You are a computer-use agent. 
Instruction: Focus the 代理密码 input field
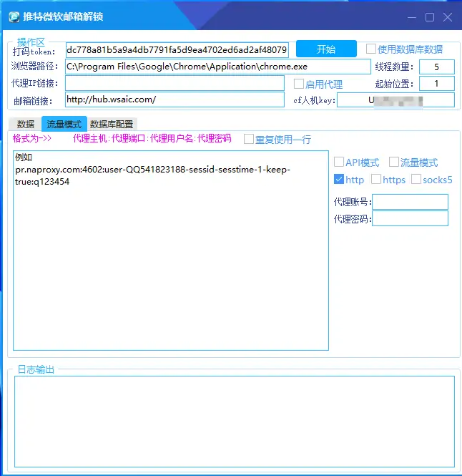click(410, 218)
